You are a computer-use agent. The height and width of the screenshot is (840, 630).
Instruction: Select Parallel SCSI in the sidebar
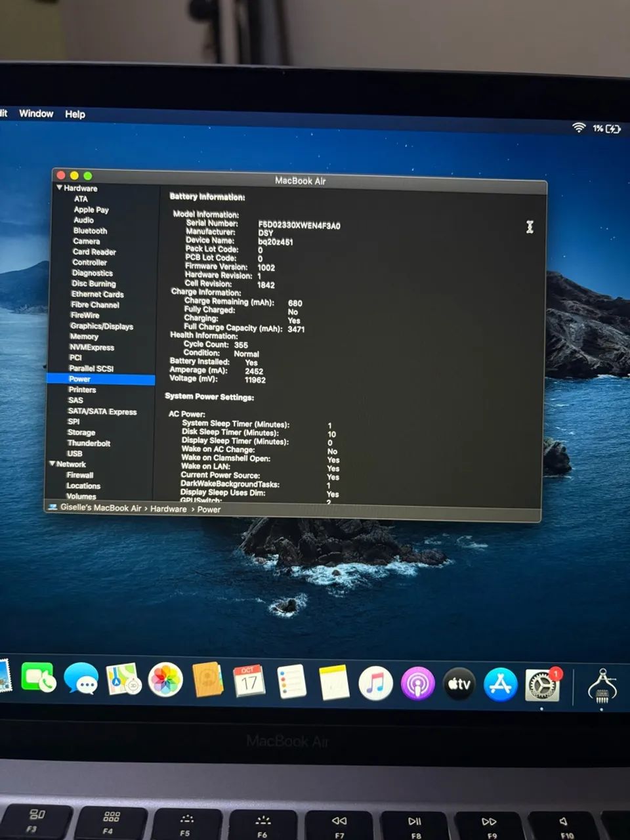91,368
